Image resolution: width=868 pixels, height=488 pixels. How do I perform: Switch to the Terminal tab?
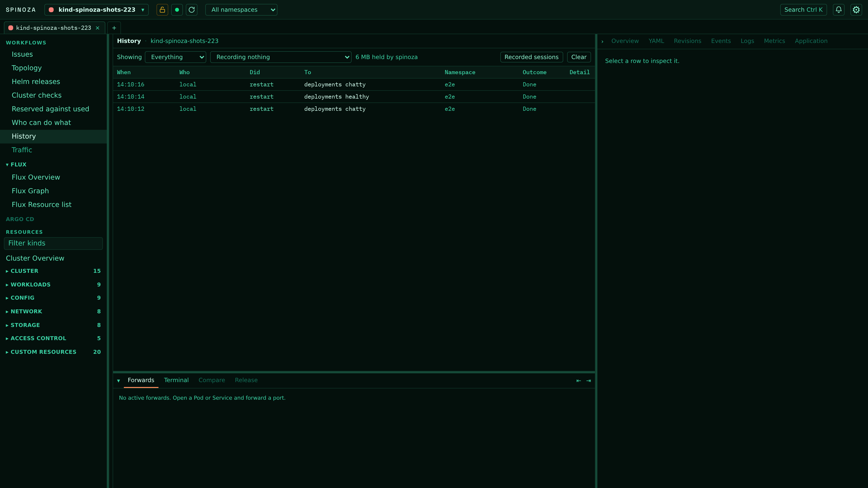176,380
